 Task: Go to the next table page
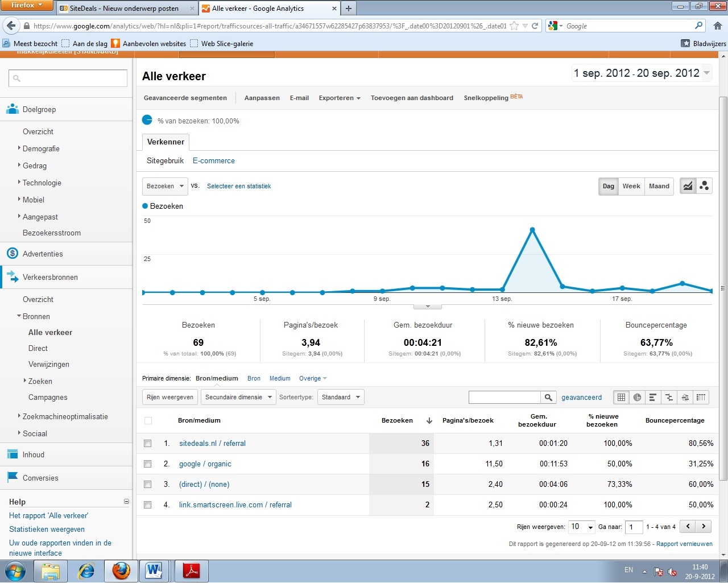[704, 526]
